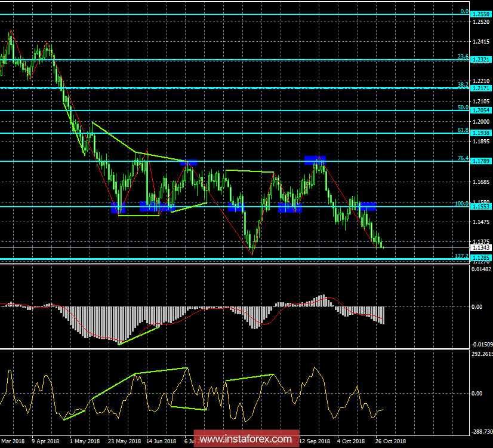Click the 23.6 Fibonacci level text

(463, 56)
